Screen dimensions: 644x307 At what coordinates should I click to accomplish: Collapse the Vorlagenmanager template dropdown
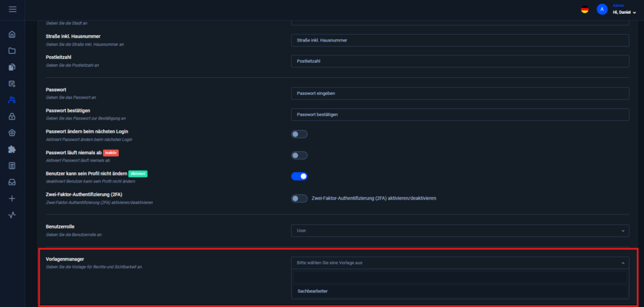(x=460, y=262)
